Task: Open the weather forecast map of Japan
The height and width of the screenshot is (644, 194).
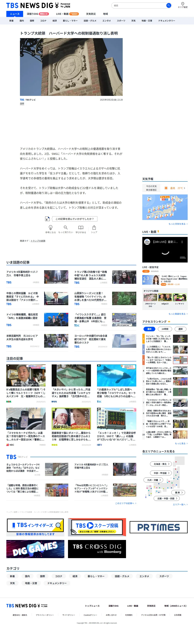Action: click(x=165, y=207)
